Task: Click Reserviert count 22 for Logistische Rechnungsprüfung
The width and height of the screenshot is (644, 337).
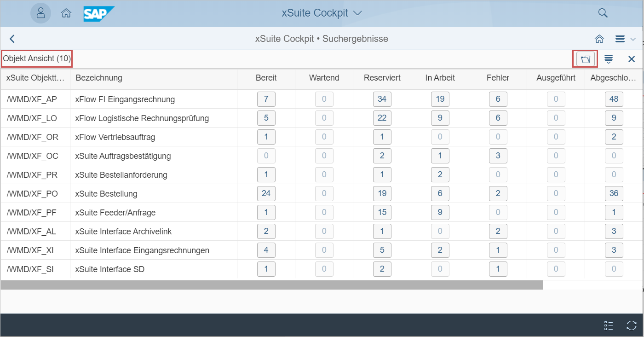Action: coord(382,118)
